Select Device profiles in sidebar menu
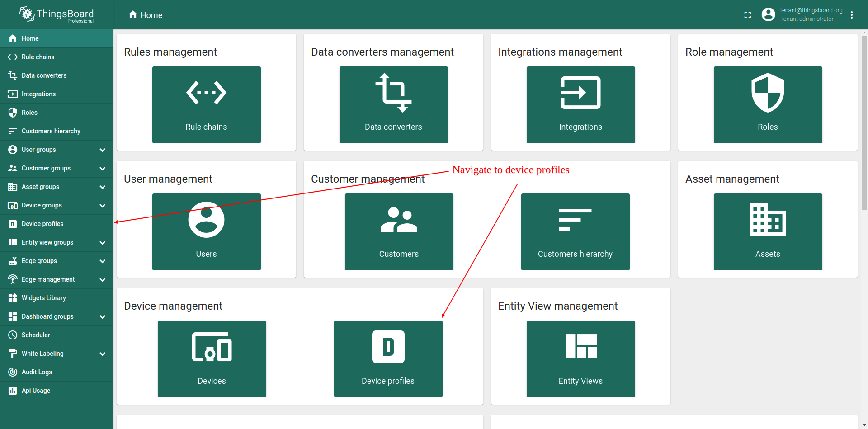 point(57,224)
